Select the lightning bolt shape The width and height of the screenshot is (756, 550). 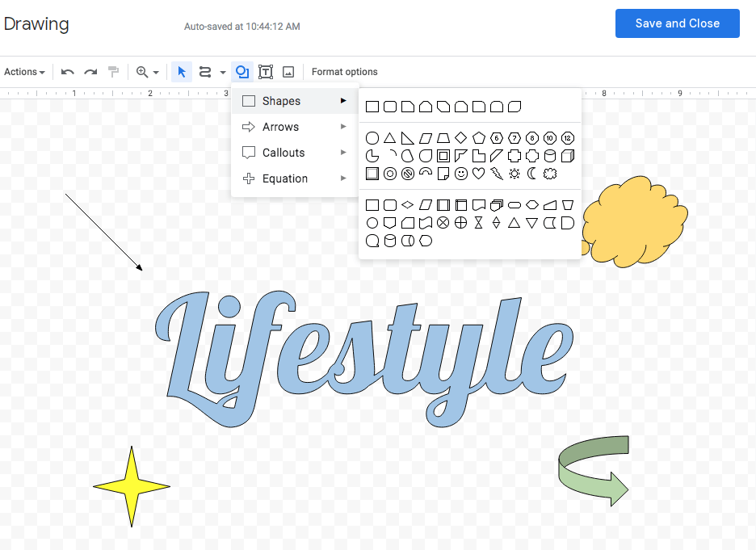point(497,174)
